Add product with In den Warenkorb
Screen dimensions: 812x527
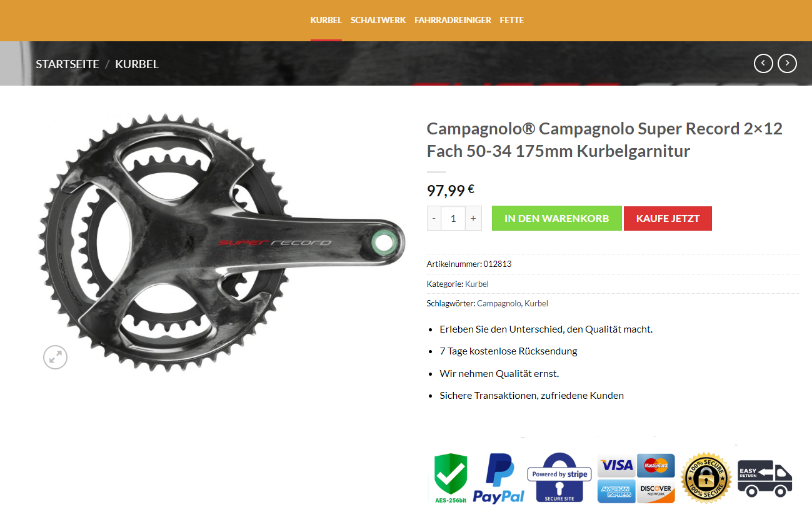tap(557, 218)
